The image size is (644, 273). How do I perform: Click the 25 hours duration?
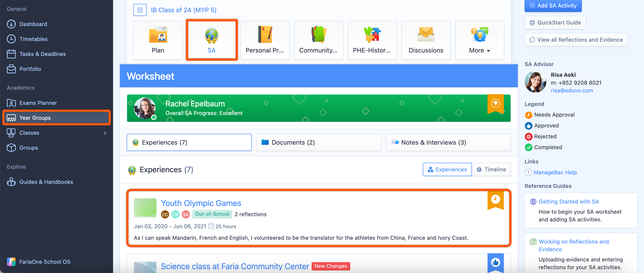click(226, 226)
